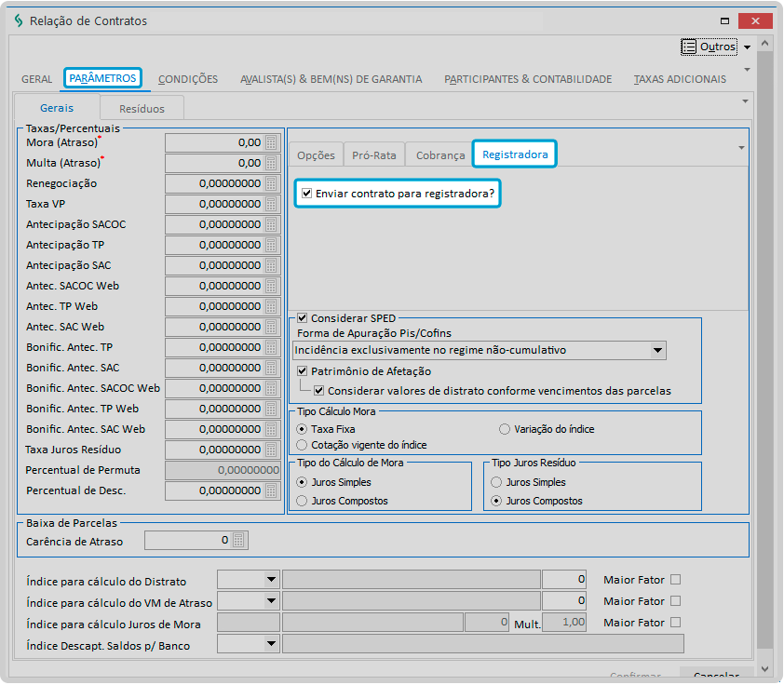Open calculator icon for Renegociação rate
Screen dimensions: 784x685
click(x=272, y=183)
